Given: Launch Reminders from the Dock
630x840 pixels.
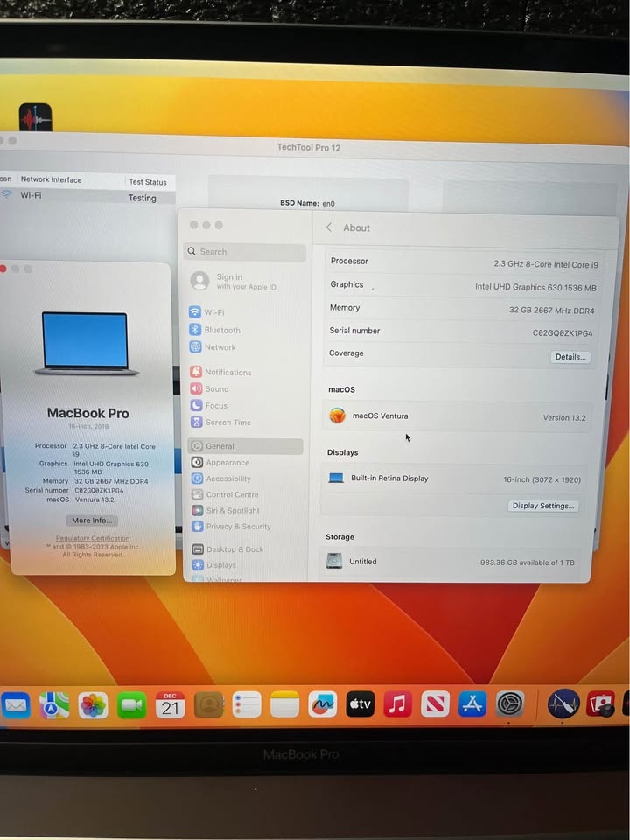Looking at the screenshot, I should (x=247, y=704).
